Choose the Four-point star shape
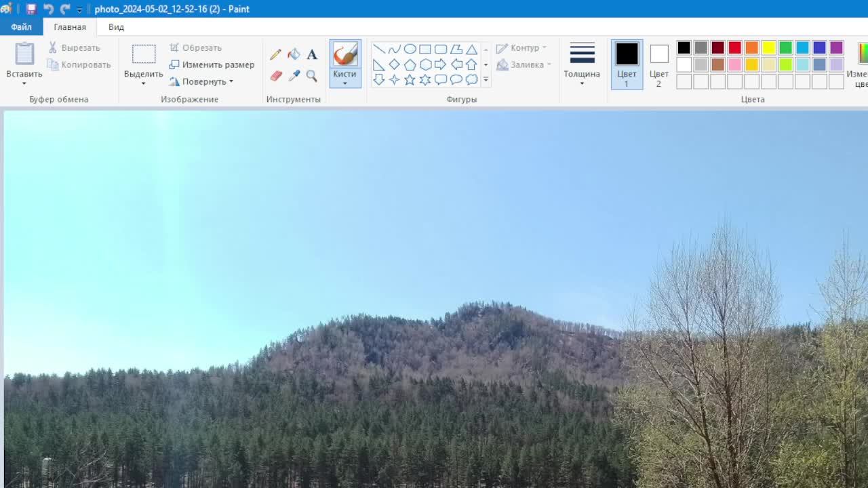The width and height of the screenshot is (868, 488). [395, 80]
